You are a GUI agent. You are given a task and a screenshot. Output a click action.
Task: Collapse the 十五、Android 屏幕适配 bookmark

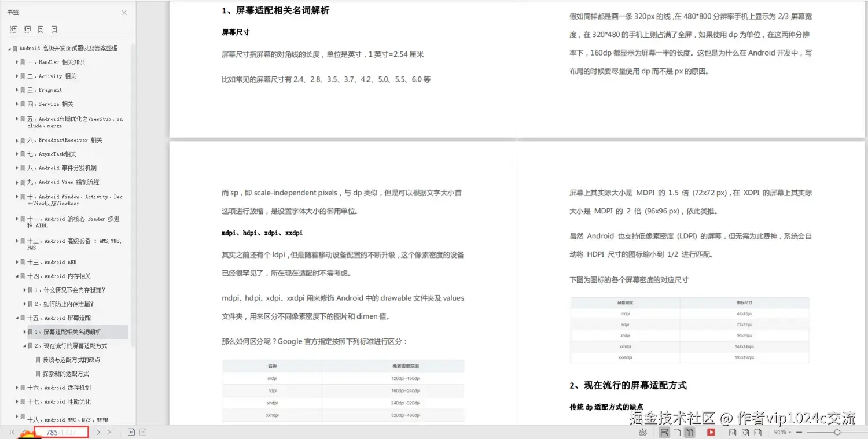pyautogui.click(x=16, y=318)
